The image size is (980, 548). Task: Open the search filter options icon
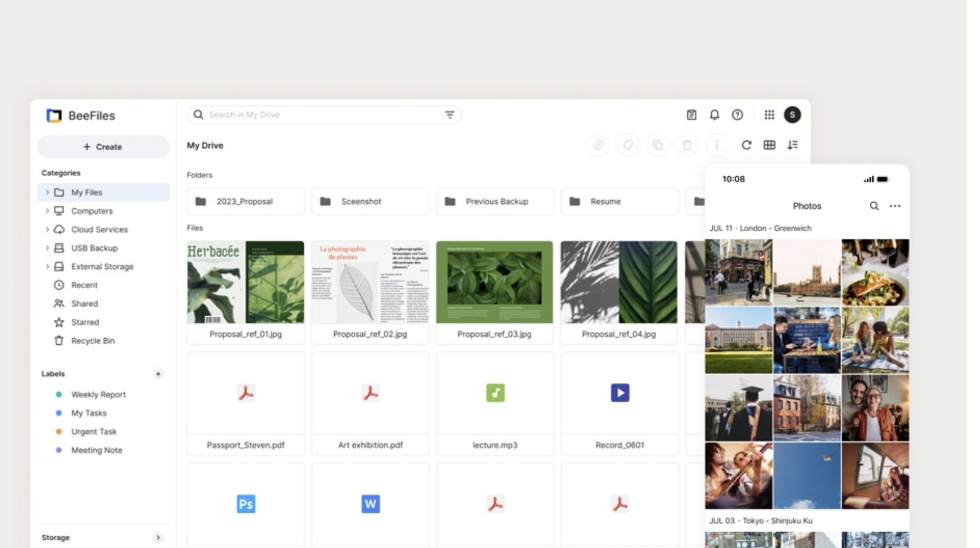coord(450,115)
